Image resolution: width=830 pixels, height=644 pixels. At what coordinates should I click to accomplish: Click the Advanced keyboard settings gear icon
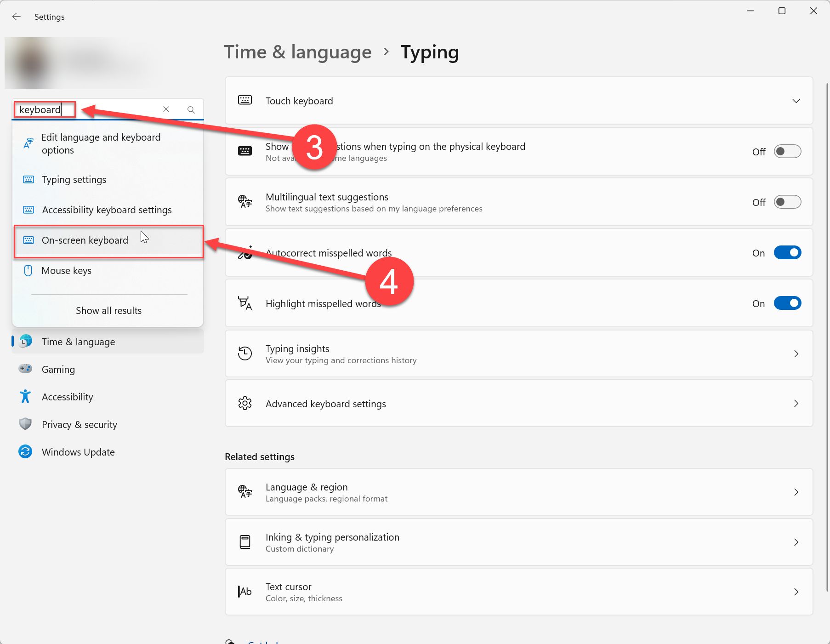tap(245, 404)
